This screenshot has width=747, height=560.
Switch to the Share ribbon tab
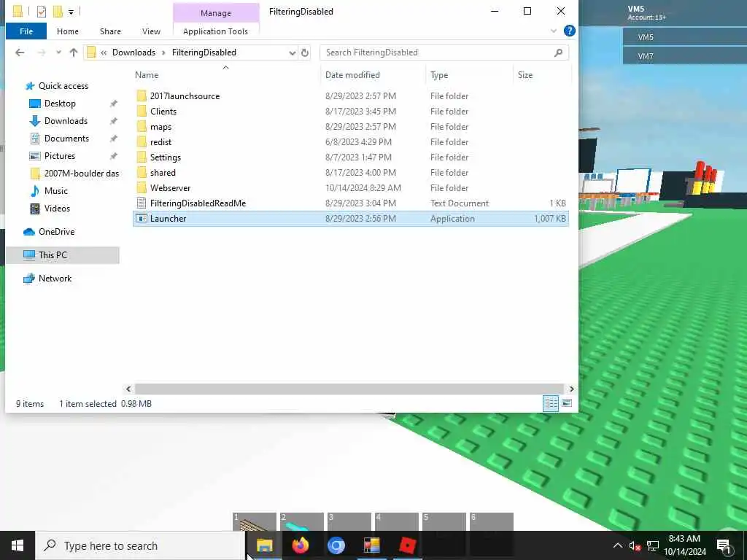click(x=110, y=31)
